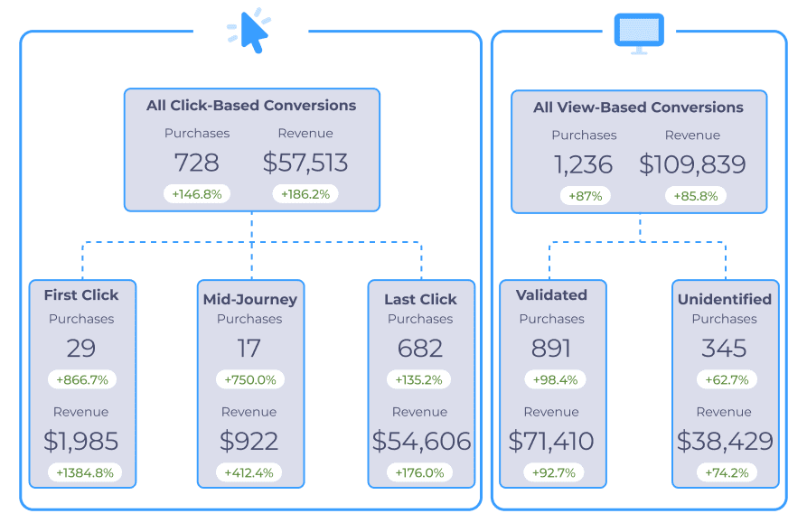Click the +186.2% revenue change badge
Image resolution: width=807 pixels, height=532 pixels.
(305, 193)
